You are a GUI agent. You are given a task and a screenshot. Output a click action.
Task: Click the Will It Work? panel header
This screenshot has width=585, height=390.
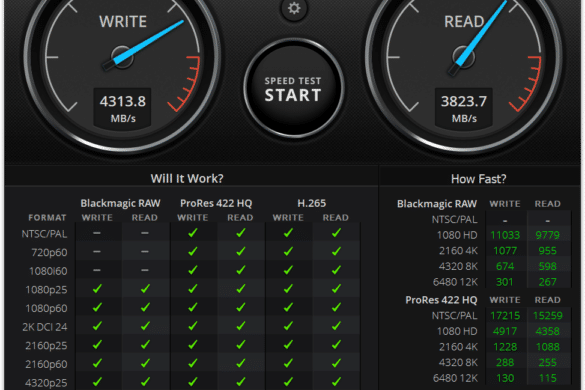[x=187, y=178]
